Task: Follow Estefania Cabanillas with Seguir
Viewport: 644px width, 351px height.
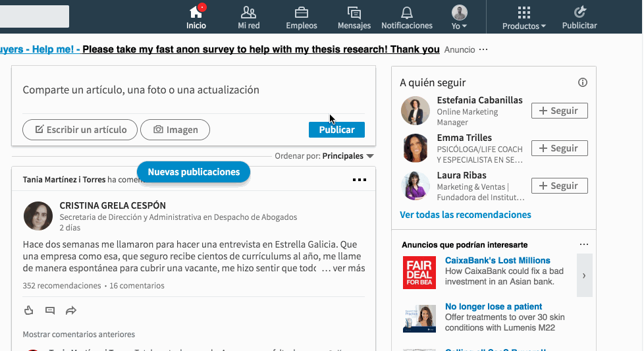Action: pyautogui.click(x=560, y=111)
